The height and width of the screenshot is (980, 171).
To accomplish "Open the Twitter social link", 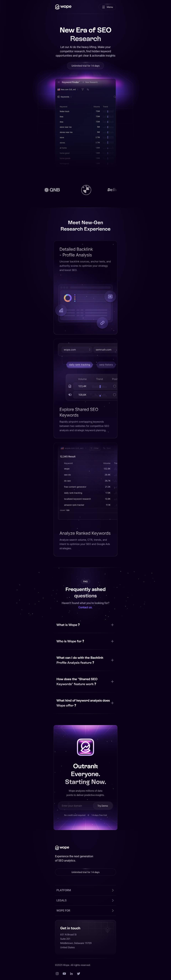I will 78,974.
